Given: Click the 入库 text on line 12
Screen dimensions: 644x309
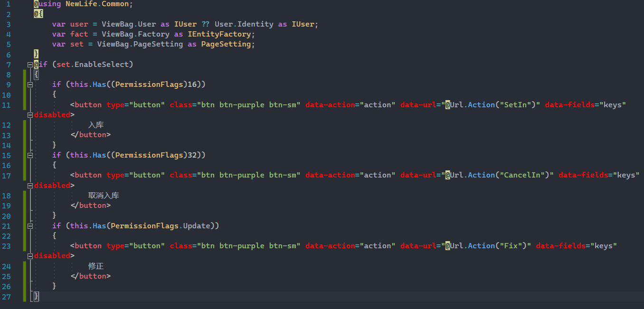Looking at the screenshot, I should pyautogui.click(x=96, y=125).
